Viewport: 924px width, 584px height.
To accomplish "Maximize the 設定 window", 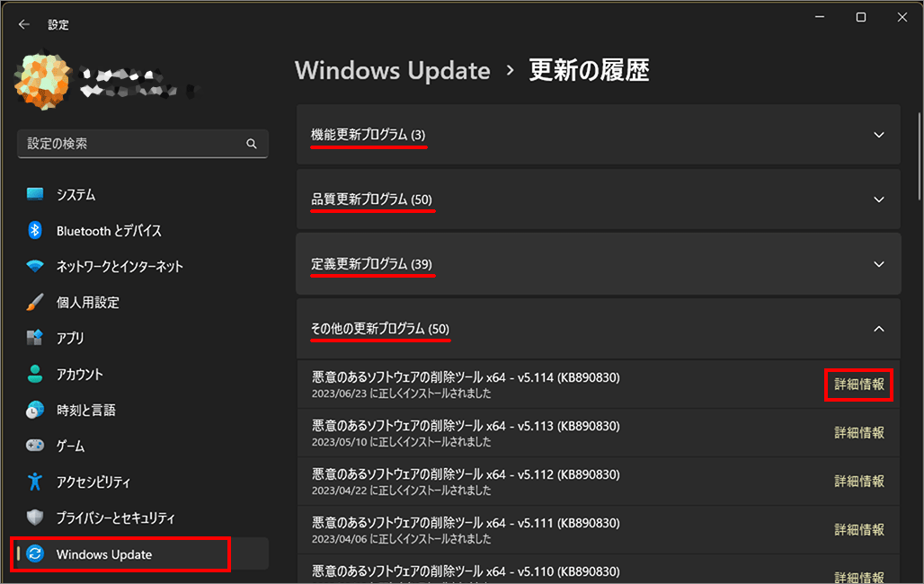I will tap(861, 17).
